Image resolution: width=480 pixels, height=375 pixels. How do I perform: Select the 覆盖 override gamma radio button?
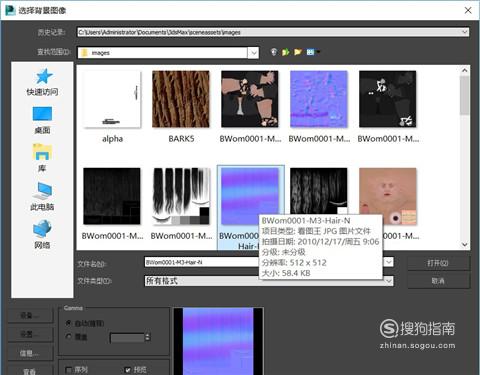[69, 337]
